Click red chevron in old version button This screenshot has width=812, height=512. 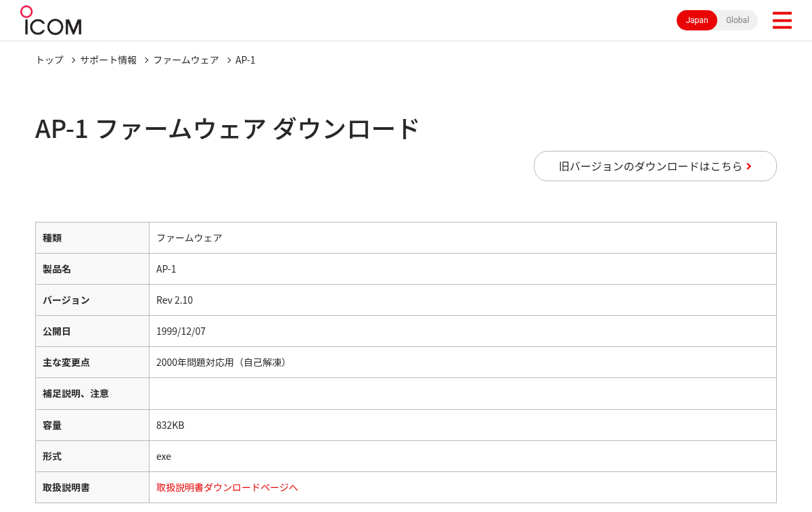click(x=749, y=166)
